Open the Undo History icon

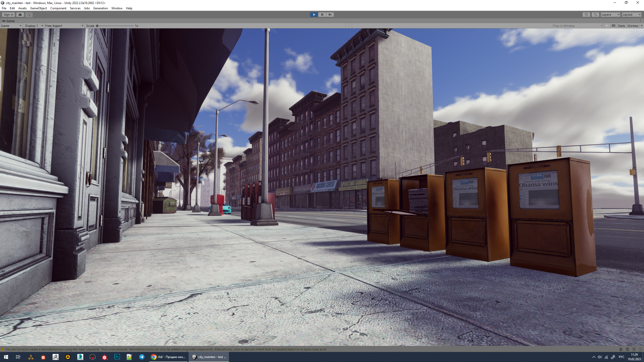coord(586,15)
